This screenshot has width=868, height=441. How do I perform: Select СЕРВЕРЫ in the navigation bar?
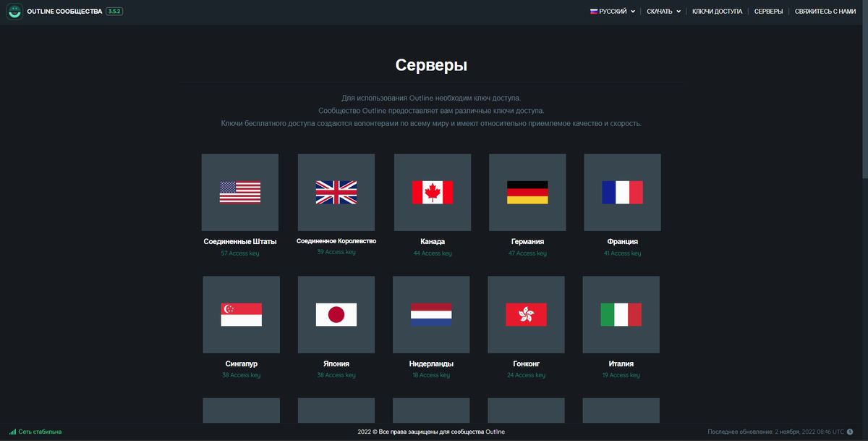click(770, 12)
